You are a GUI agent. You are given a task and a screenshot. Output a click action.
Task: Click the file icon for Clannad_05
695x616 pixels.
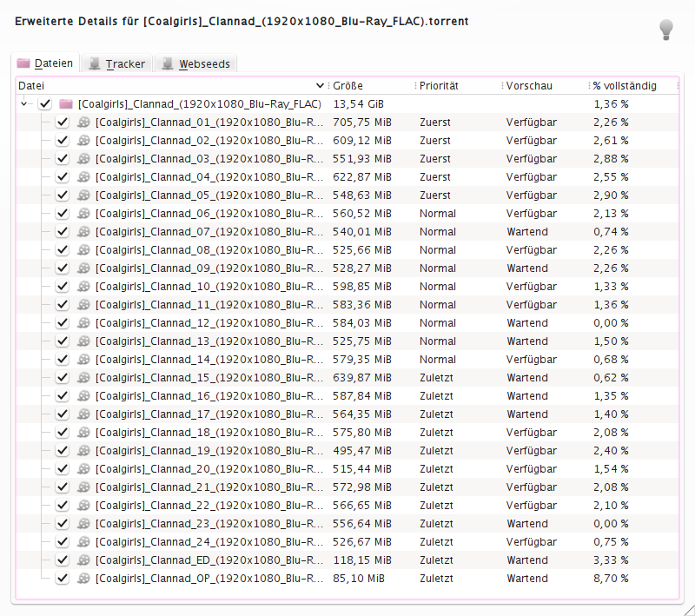click(x=83, y=195)
